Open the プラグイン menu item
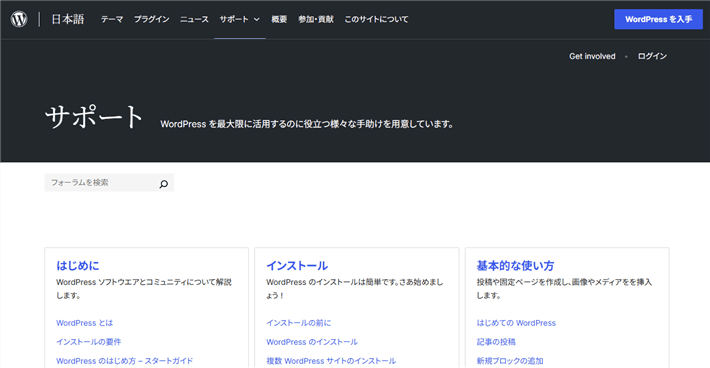Image resolution: width=710 pixels, height=368 pixels. pos(151,19)
